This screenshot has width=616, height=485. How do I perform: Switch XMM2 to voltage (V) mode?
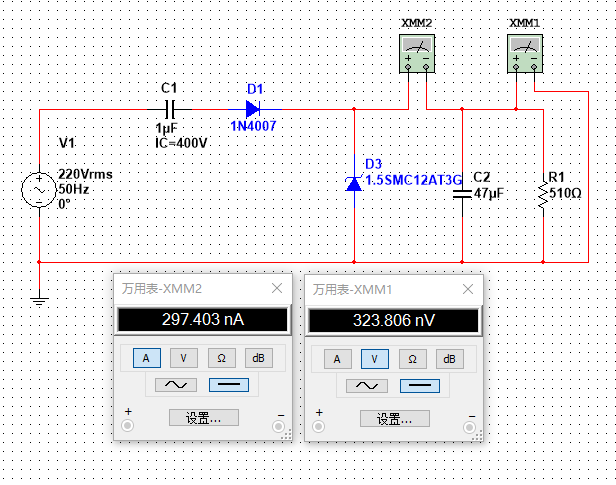pos(183,358)
